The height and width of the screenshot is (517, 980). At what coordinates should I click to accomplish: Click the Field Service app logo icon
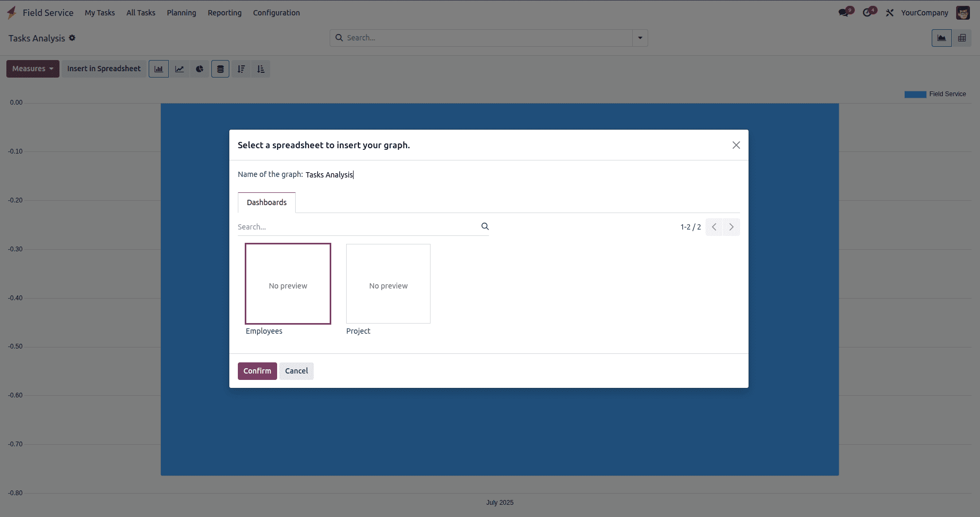point(12,13)
